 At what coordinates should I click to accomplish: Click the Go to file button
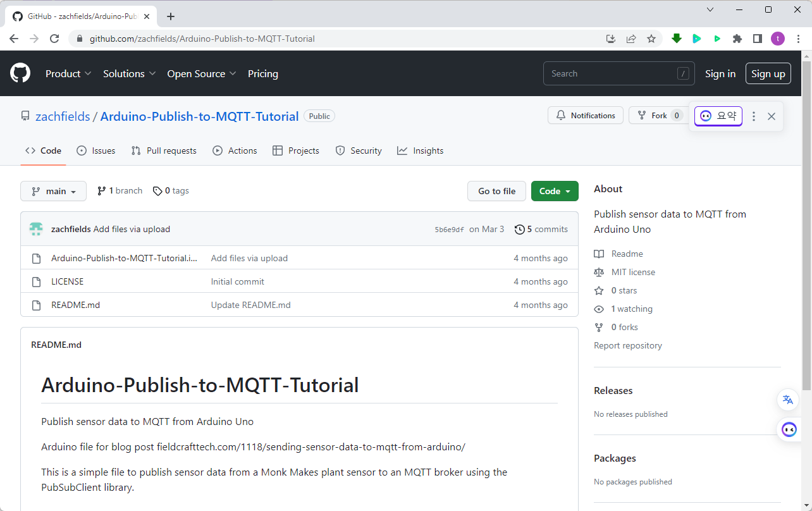pyautogui.click(x=496, y=191)
